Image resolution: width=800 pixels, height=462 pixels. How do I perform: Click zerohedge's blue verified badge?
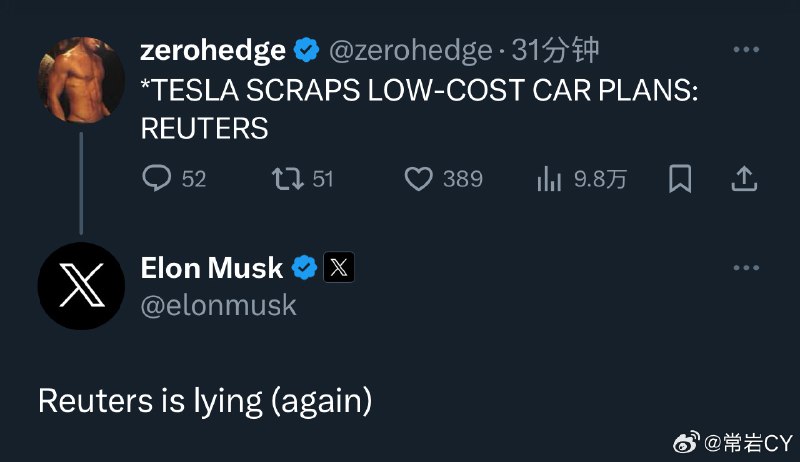(x=306, y=50)
